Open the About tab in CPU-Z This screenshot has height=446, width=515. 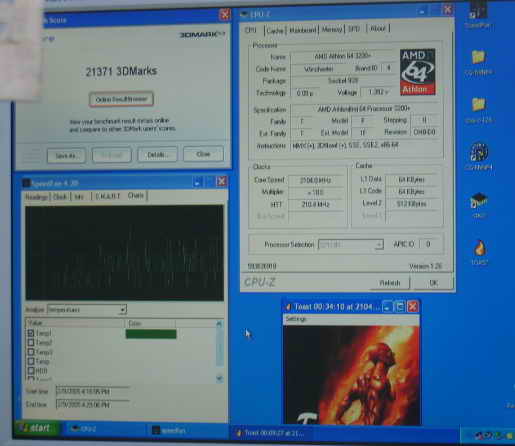[x=378, y=29]
